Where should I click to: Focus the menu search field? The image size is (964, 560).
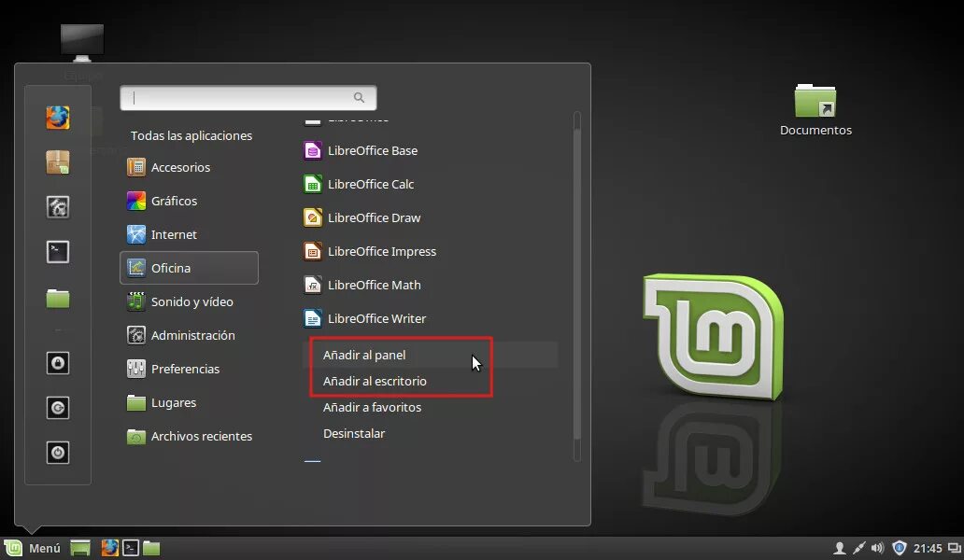click(x=248, y=98)
